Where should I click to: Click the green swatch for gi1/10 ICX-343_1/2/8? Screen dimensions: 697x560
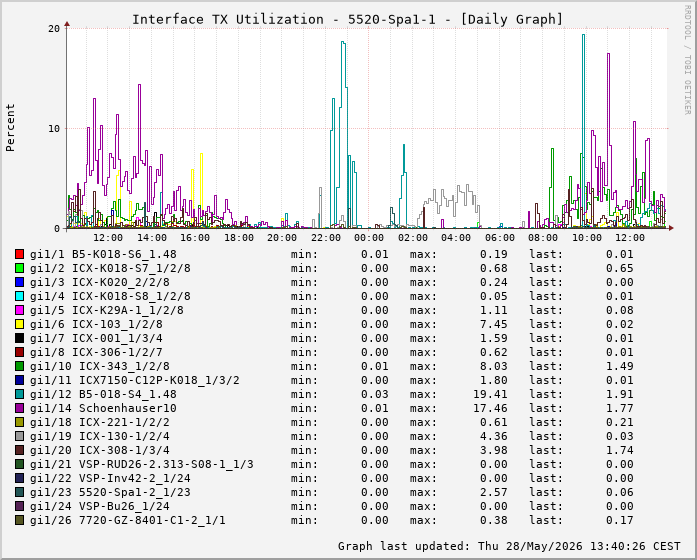19,366
